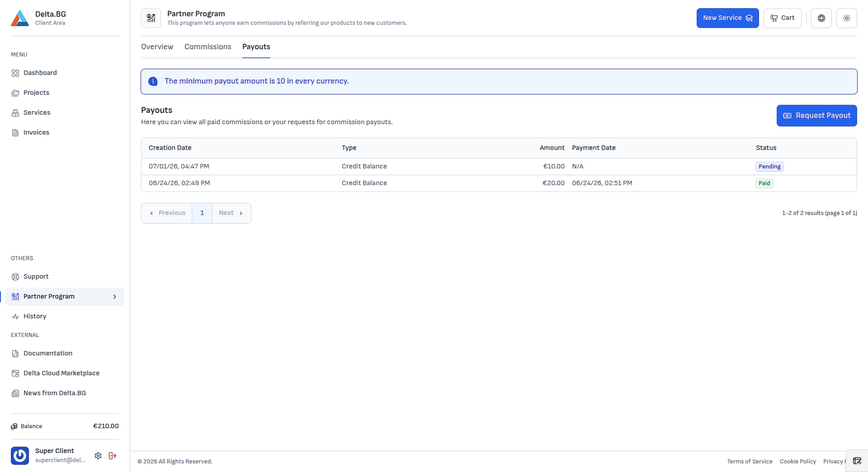Go to Next page in pagination
The image size is (868, 472).
(x=231, y=213)
